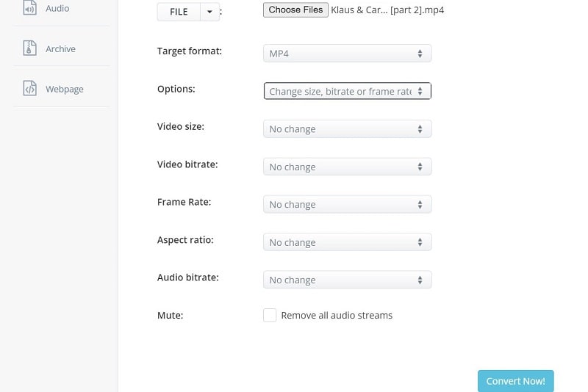This screenshot has width=588, height=392.
Task: Open the Aspect ratio dropdown
Action: click(x=347, y=242)
